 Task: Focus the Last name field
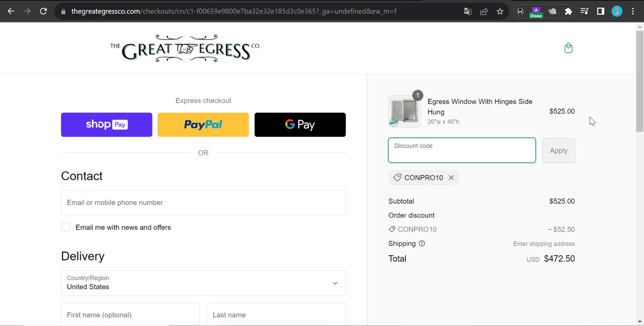[276, 314]
